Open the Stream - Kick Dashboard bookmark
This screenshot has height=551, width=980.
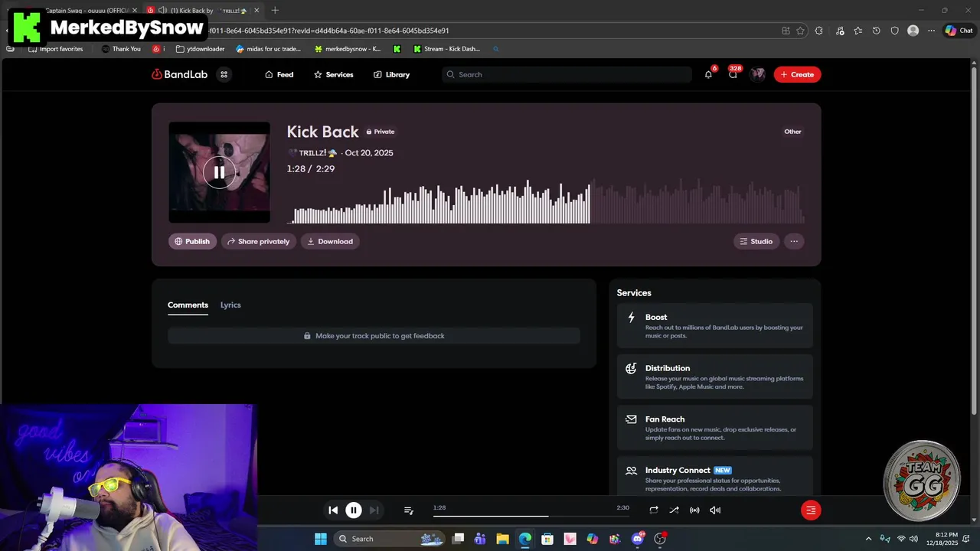(x=446, y=49)
